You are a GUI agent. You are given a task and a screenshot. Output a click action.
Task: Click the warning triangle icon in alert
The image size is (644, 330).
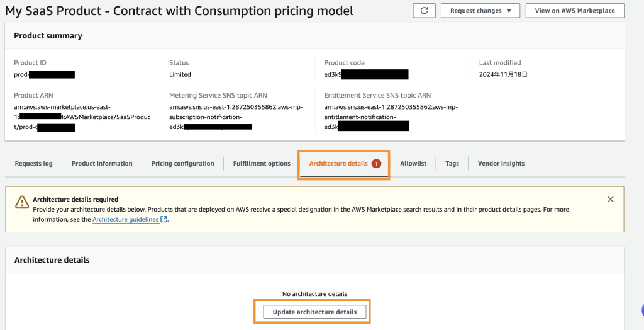coord(21,200)
